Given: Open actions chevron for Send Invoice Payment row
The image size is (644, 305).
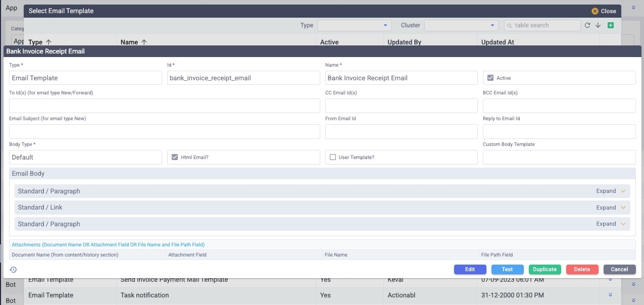Looking at the screenshot, I should pos(610,279).
